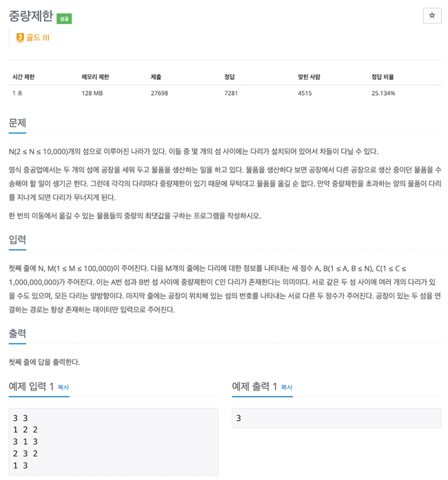Click the 출력 section heading
Image resolution: width=448 pixels, height=480 pixels.
pos(17,333)
